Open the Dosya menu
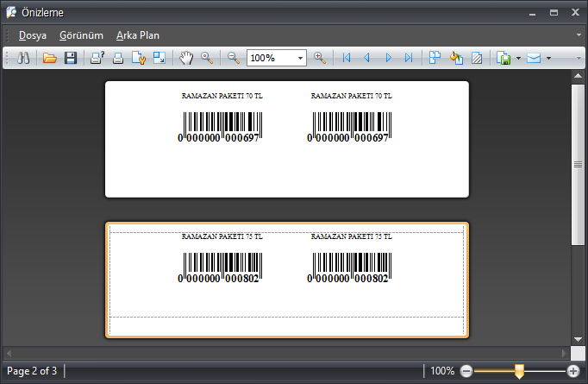The width and height of the screenshot is (588, 384). coord(33,35)
